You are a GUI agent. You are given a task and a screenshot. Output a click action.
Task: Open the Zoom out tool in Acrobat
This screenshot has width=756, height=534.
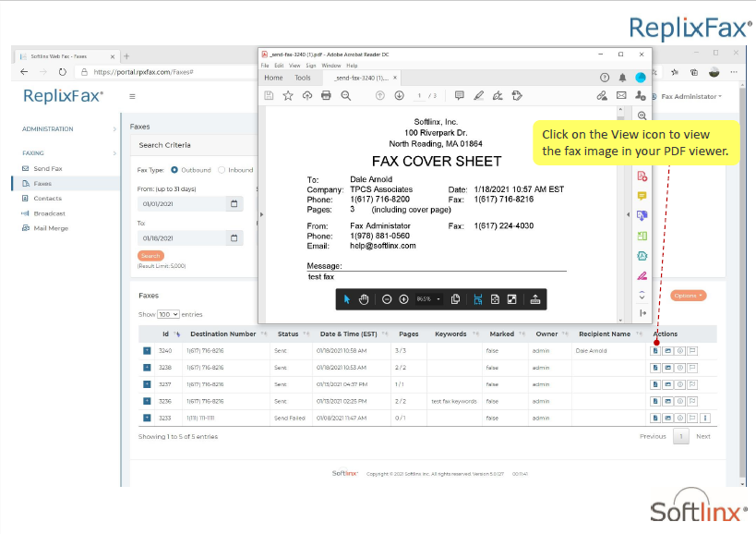click(346, 96)
